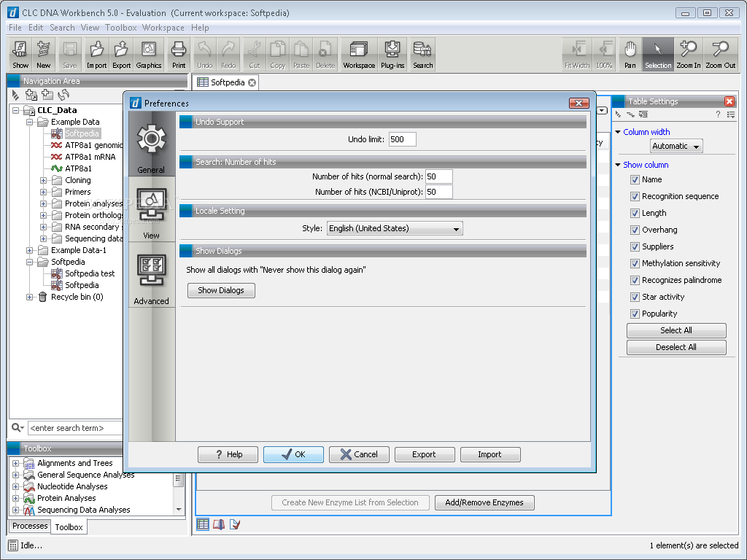Activate the Selection tool
The image size is (747, 560).
point(658,54)
